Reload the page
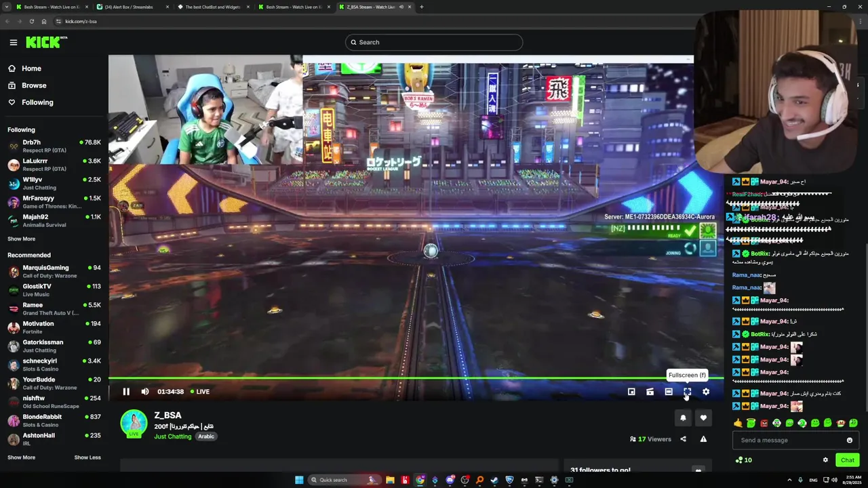The width and height of the screenshot is (868, 488). (31, 21)
